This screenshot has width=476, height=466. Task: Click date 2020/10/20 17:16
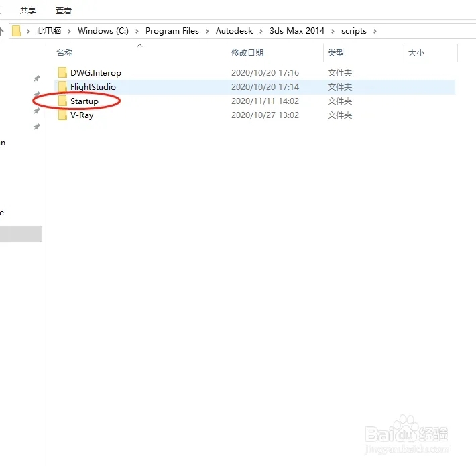point(265,73)
